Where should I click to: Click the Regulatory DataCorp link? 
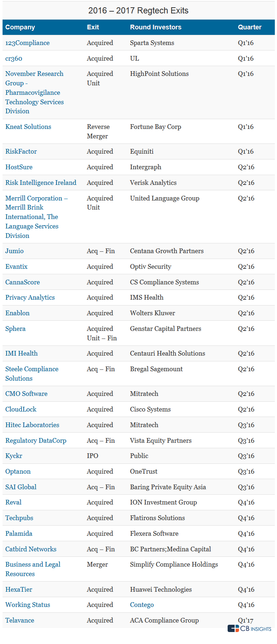(36, 441)
